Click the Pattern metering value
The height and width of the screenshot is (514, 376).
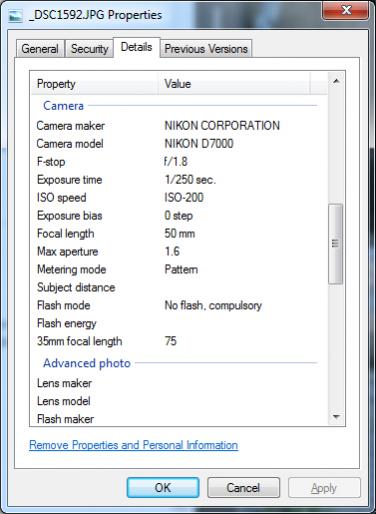(x=181, y=269)
